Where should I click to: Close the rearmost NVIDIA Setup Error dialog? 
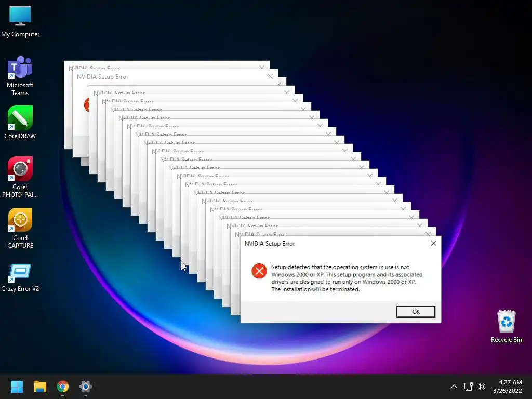point(262,67)
